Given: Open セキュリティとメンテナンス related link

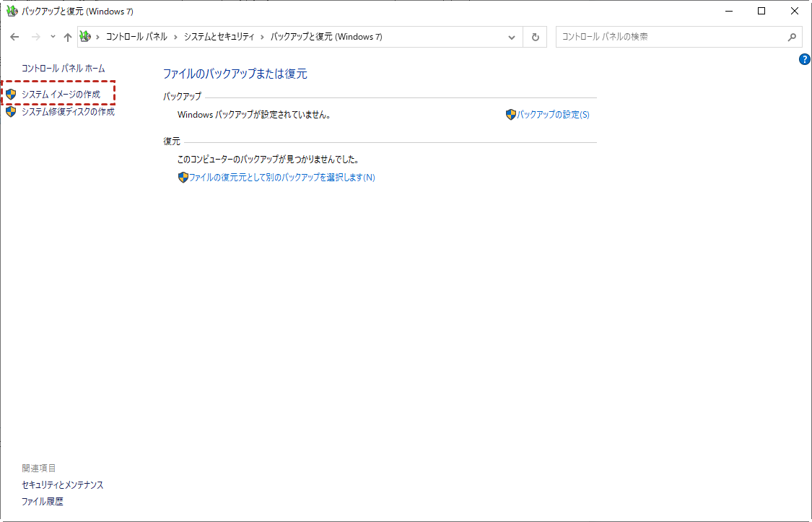Looking at the screenshot, I should 62,485.
